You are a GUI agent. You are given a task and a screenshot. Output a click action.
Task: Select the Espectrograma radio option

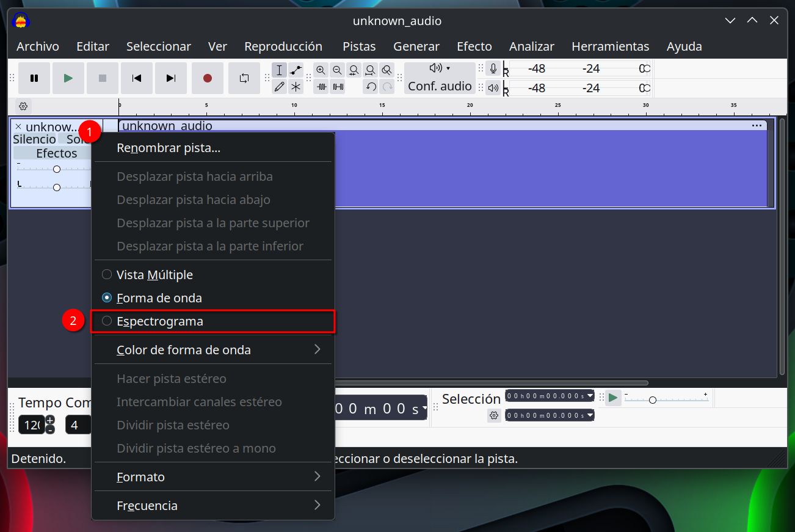click(159, 321)
